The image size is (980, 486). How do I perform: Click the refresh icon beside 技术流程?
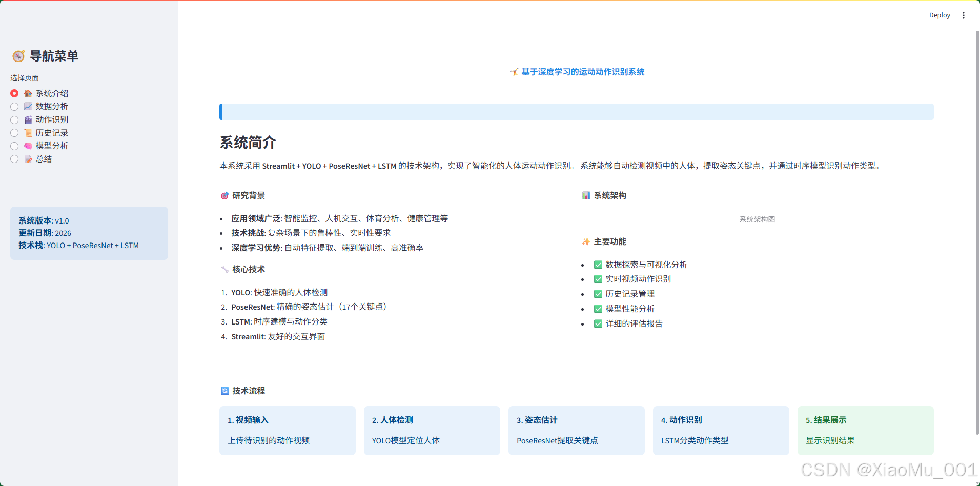[x=224, y=391]
